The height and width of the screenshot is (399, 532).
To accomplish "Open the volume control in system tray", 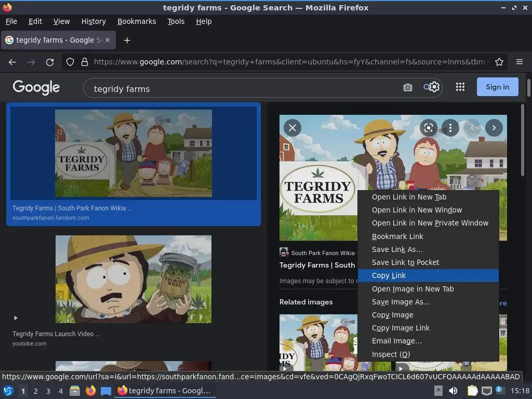I will (x=453, y=391).
